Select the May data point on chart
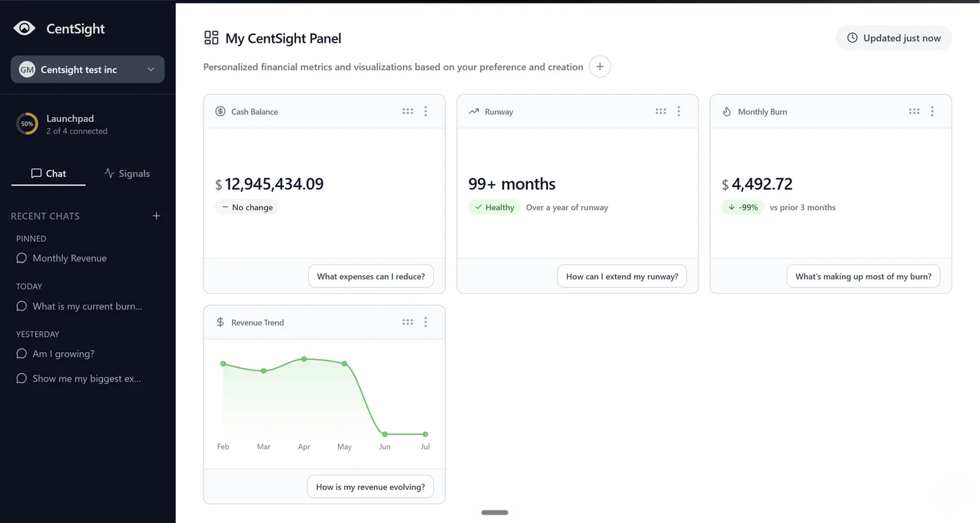The height and width of the screenshot is (523, 980). coord(344,363)
